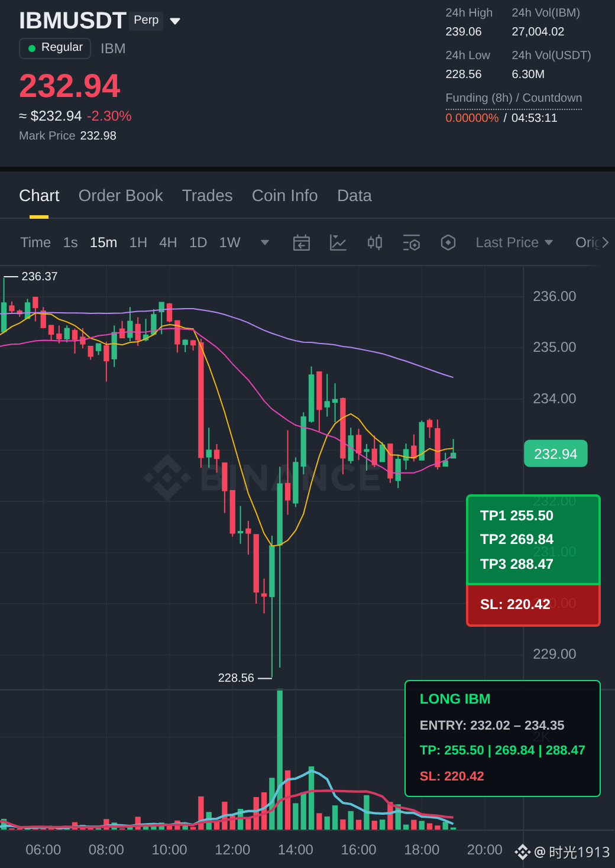Image resolution: width=615 pixels, height=868 pixels.
Task: Click the Mark Price 232.98 value
Action: 98,135
